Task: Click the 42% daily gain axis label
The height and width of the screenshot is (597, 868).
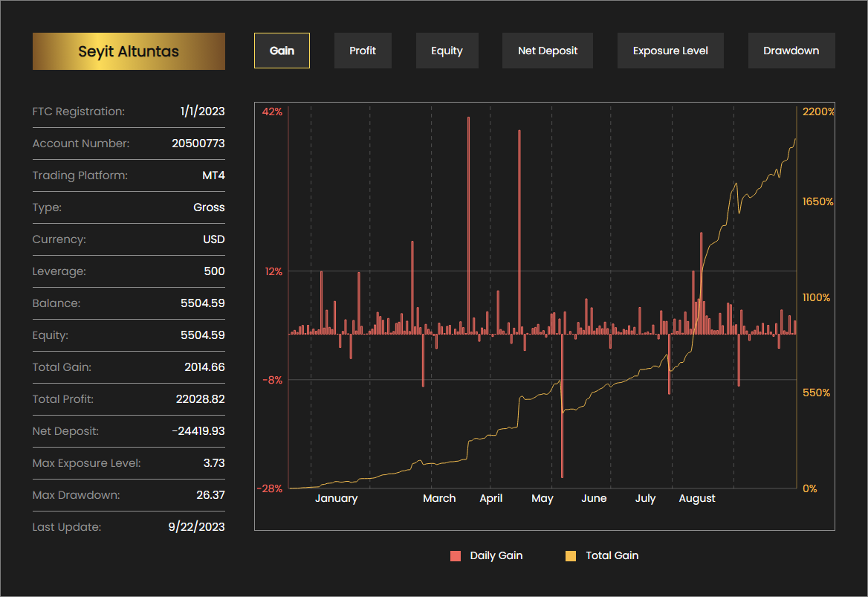Action: click(x=272, y=112)
